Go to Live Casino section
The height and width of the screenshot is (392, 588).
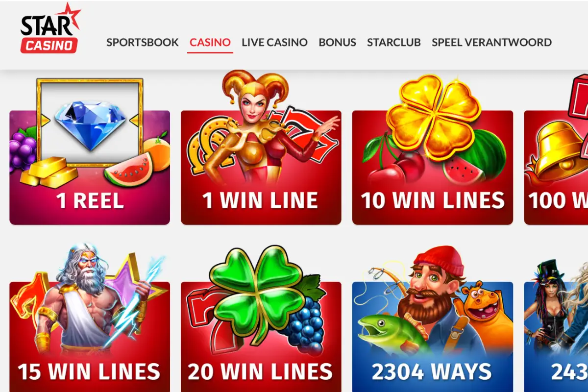coord(274,42)
